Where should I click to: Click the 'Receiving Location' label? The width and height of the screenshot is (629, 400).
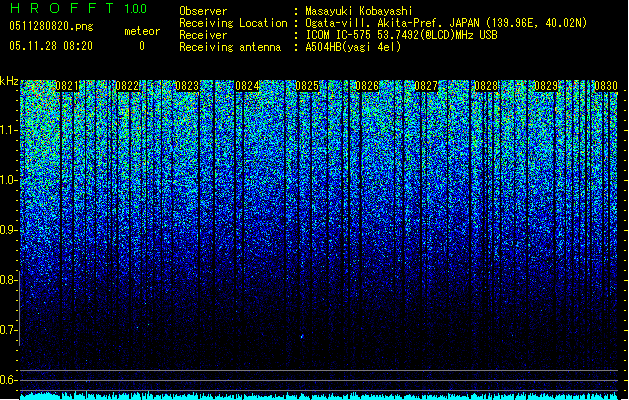click(233, 23)
